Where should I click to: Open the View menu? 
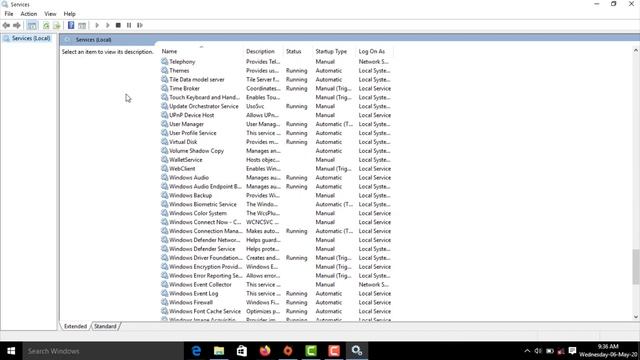coord(50,14)
